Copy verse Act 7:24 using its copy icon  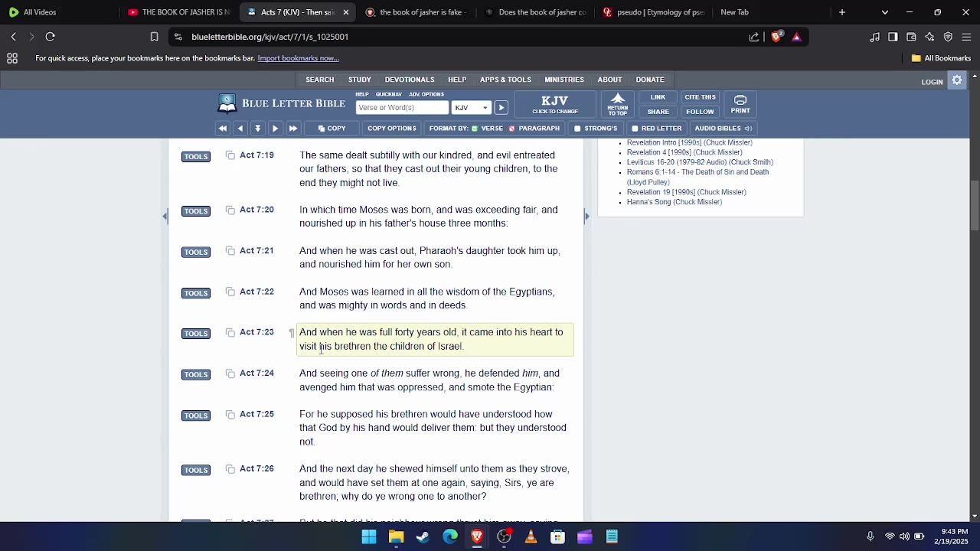point(230,373)
